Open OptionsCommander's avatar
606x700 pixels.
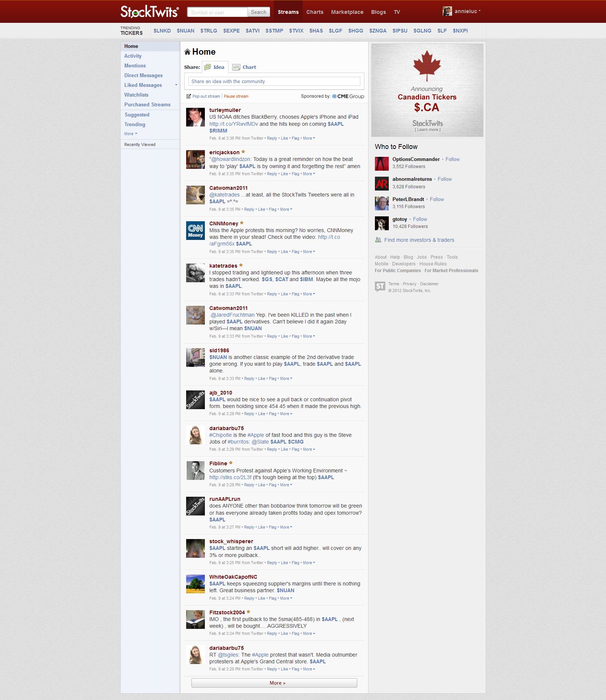click(382, 164)
